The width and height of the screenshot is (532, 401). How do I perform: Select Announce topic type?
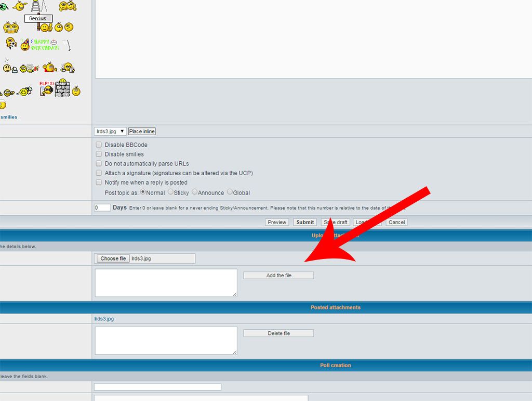coord(194,192)
